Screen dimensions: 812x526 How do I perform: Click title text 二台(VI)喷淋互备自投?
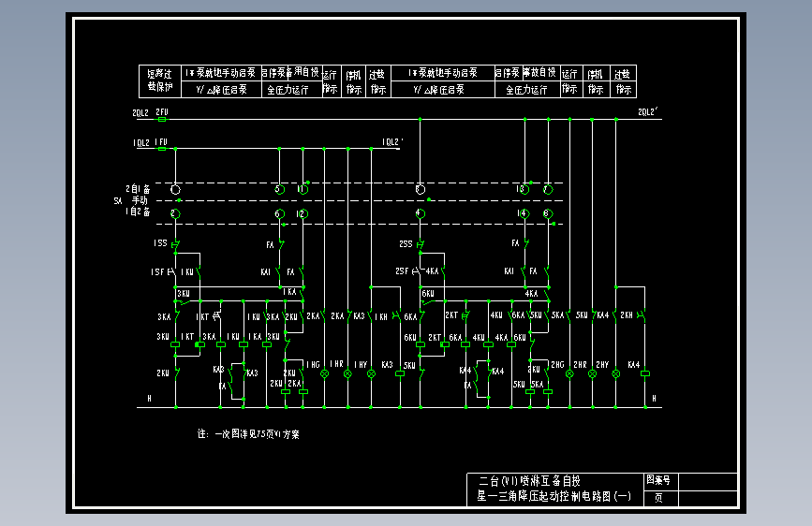(x=529, y=481)
